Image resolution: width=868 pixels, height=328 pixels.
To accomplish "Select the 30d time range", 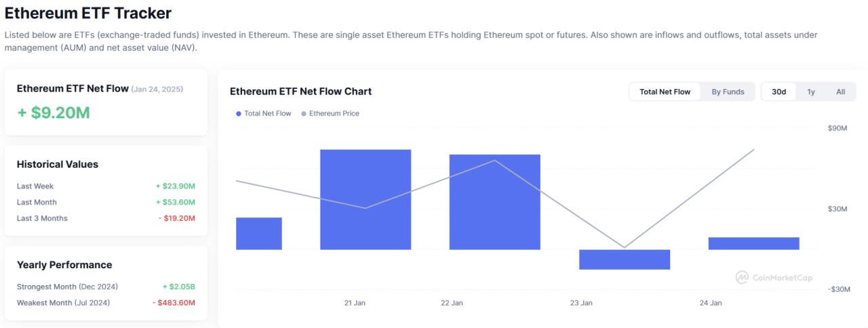I will click(778, 92).
